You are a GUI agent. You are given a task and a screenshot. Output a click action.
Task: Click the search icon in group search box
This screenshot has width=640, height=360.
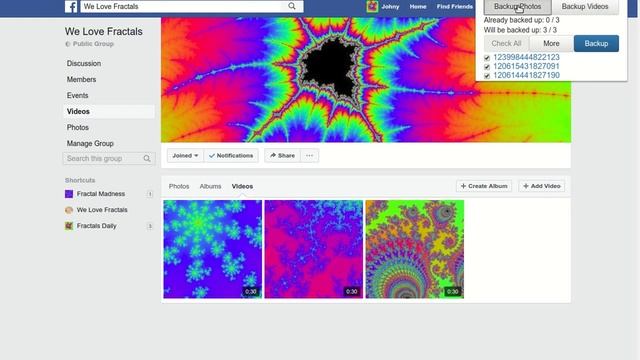pos(147,159)
